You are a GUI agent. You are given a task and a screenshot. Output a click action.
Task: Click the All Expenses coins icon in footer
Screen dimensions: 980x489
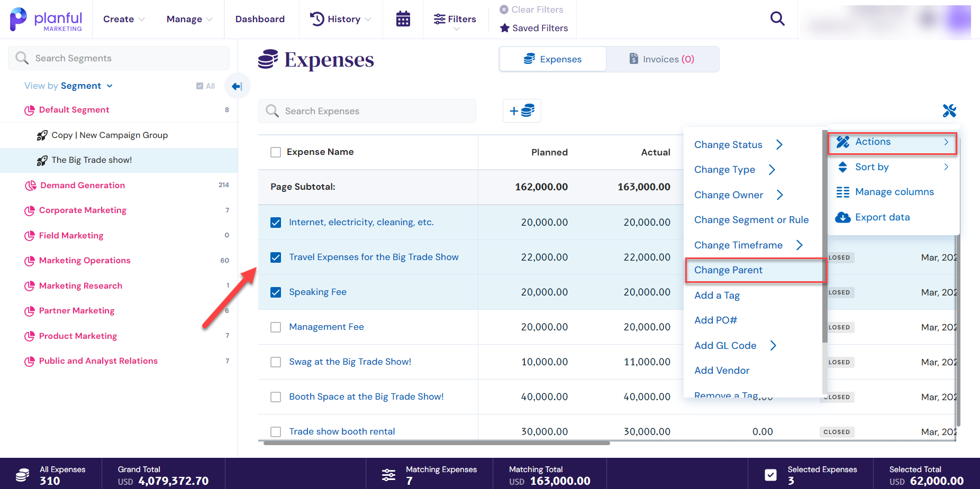(x=22, y=475)
